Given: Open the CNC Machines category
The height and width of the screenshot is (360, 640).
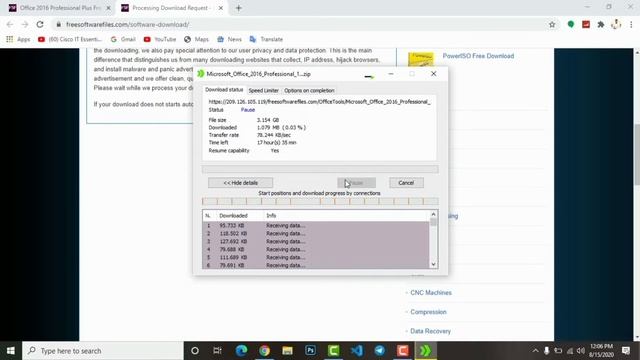Looking at the screenshot, I should (x=431, y=293).
